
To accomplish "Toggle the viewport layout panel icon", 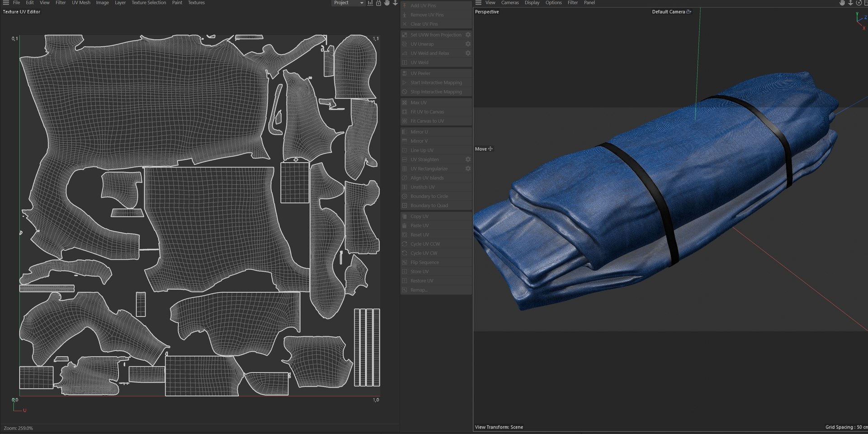I will point(866,3).
